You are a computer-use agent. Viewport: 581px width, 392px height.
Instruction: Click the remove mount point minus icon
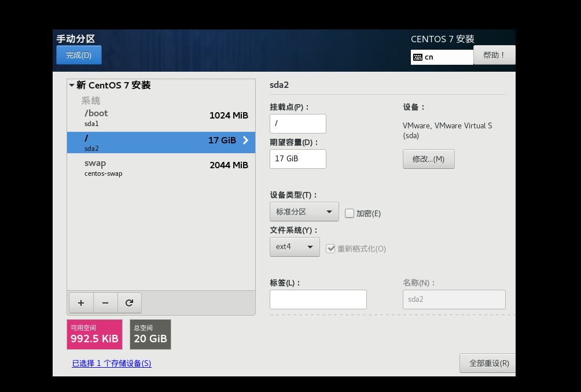click(x=105, y=303)
